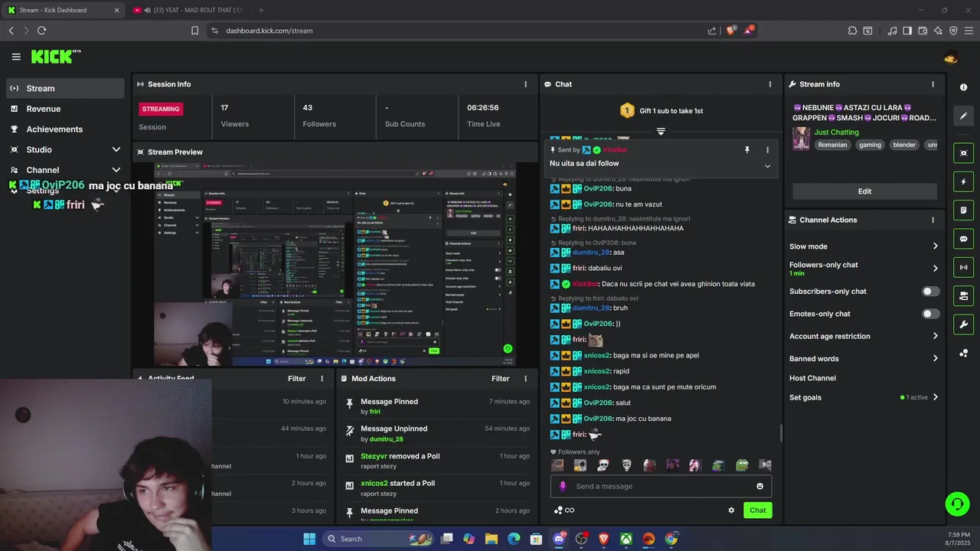Screen dimensions: 980x551
Task: Click the pin icon on pinned KickBot message
Action: pyautogui.click(x=747, y=150)
